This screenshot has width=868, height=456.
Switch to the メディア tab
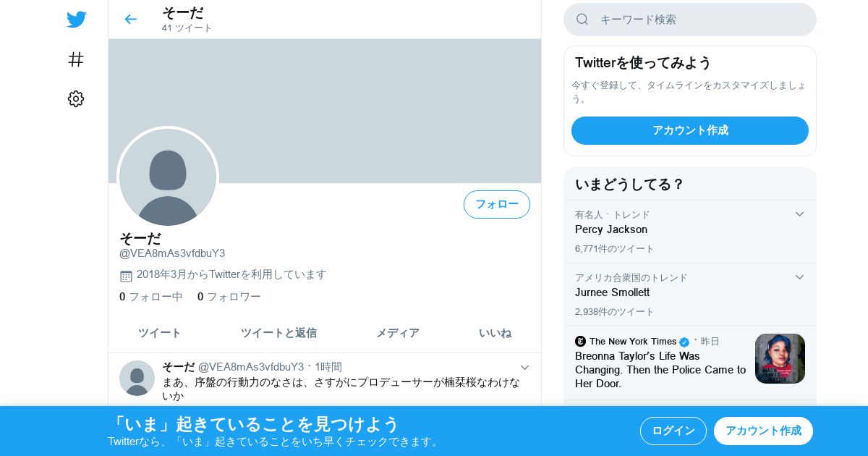397,333
